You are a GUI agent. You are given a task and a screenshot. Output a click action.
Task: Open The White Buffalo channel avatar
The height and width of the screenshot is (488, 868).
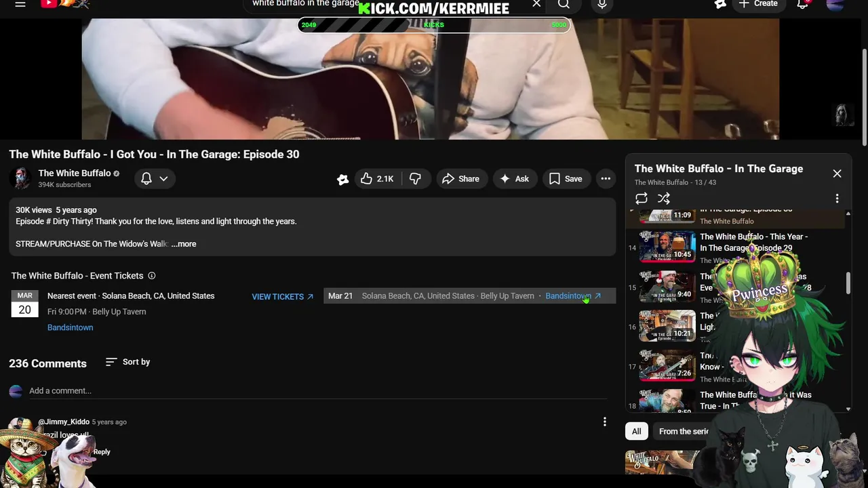pos(21,178)
